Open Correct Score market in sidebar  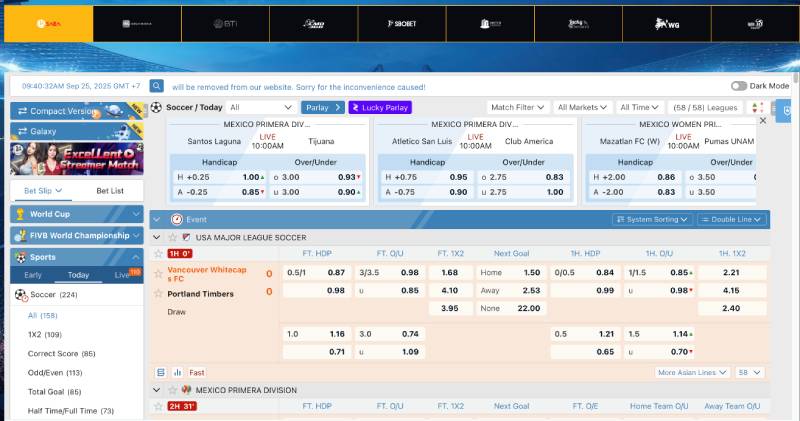click(62, 353)
